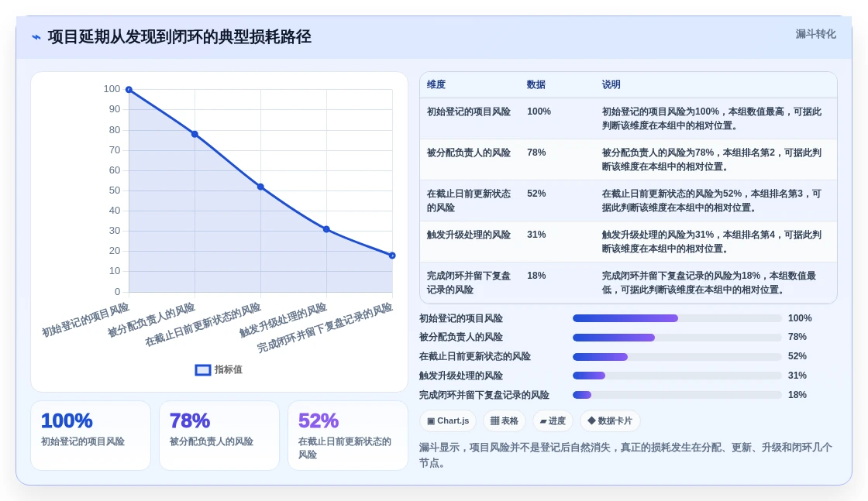This screenshot has height=501, width=868.
Task: Click the 52% table data cell
Action: [x=536, y=194]
